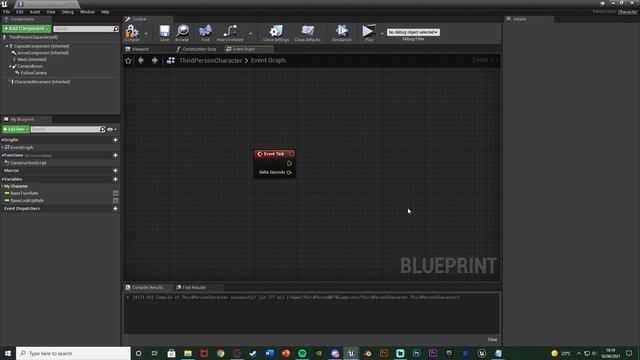Open the debug object selection dropdown
The image size is (640, 360).
(x=413, y=32)
